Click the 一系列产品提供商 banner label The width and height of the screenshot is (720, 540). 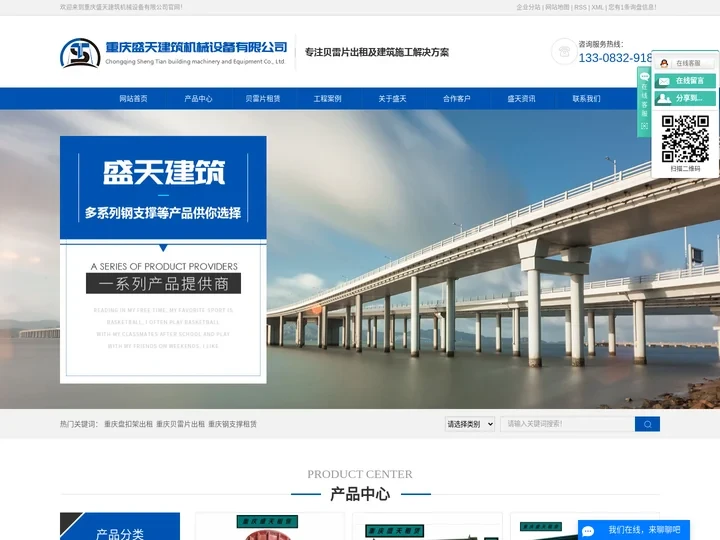pyautogui.click(x=163, y=284)
